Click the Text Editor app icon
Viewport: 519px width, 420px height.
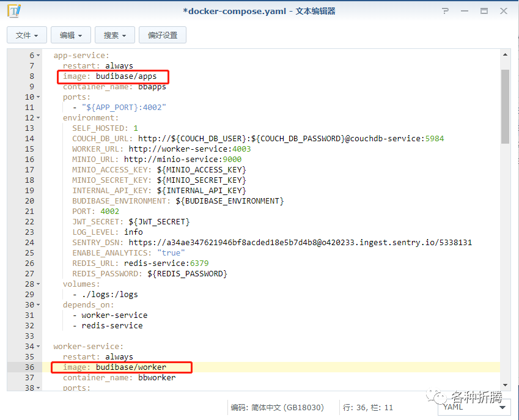14,11
